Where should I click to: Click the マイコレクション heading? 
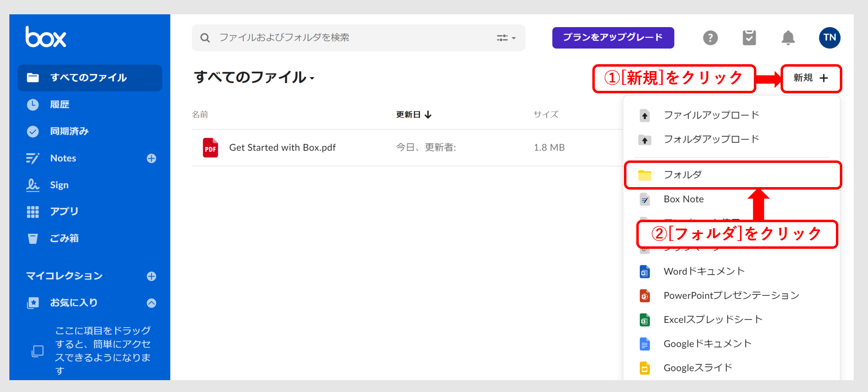point(64,276)
